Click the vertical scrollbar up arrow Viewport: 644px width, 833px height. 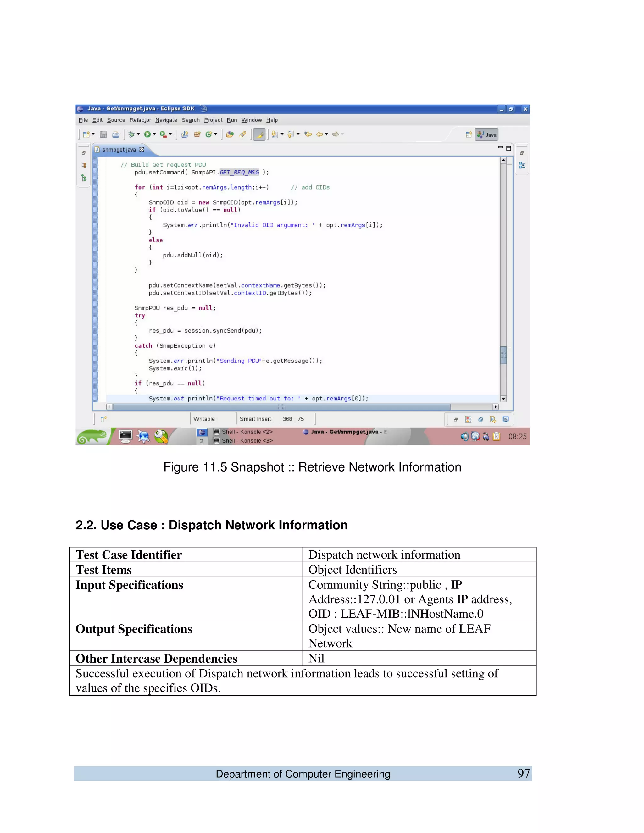[x=504, y=161]
